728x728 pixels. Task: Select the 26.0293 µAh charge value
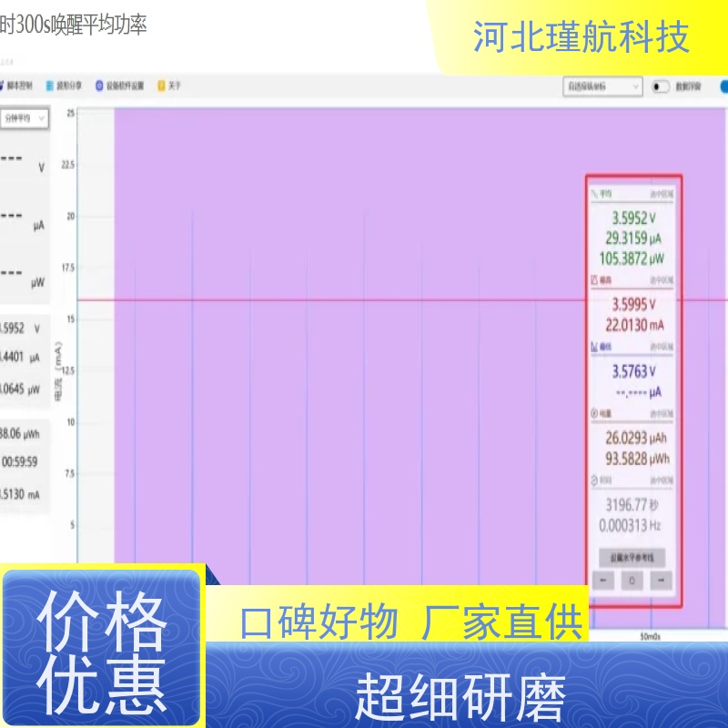click(635, 438)
